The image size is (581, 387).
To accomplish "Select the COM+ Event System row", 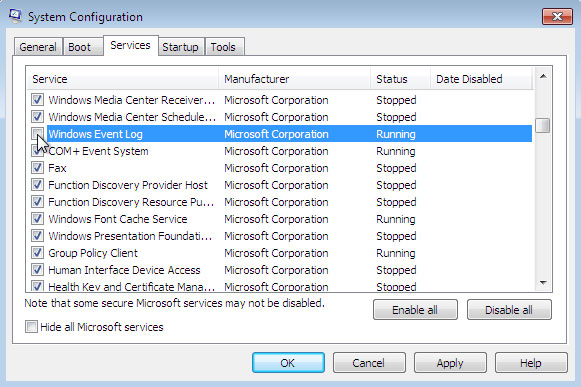I will click(280, 151).
